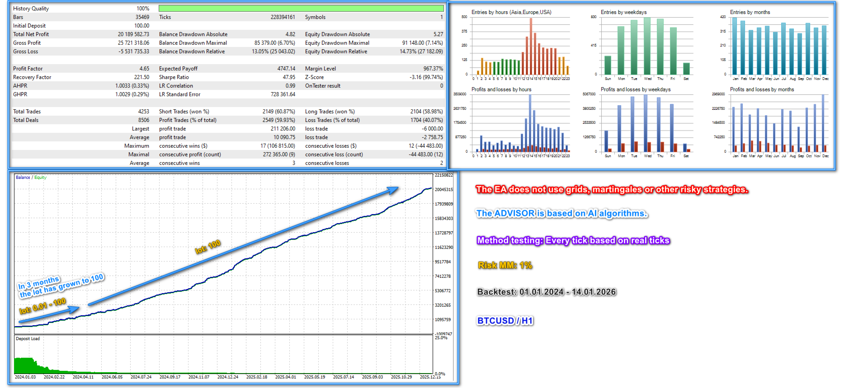Select the Profit Factor value 4.65

pyautogui.click(x=144, y=69)
